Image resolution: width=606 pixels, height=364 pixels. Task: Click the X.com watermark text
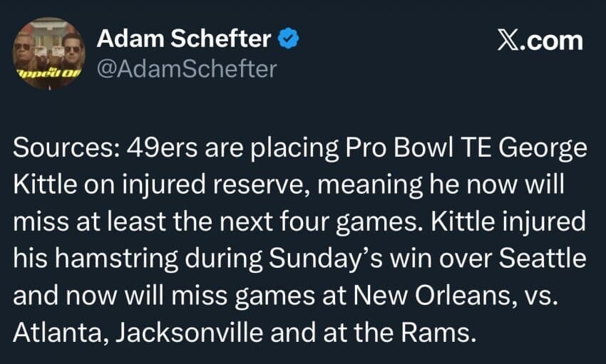click(x=540, y=41)
